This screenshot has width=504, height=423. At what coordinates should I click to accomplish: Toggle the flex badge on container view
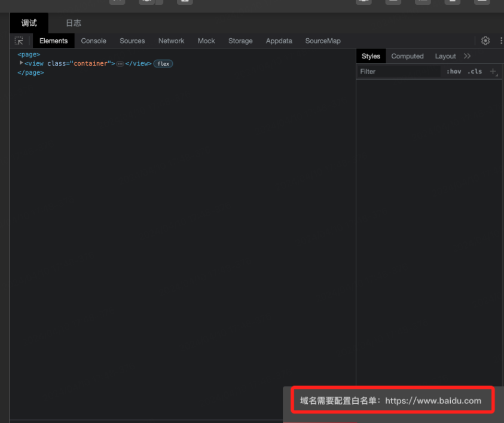(x=163, y=63)
